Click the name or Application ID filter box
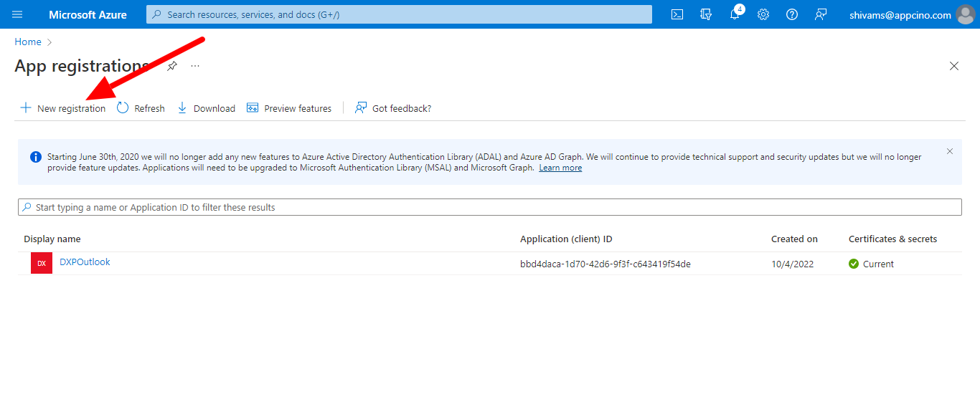Screen dimensions: 980x407 pos(489,207)
